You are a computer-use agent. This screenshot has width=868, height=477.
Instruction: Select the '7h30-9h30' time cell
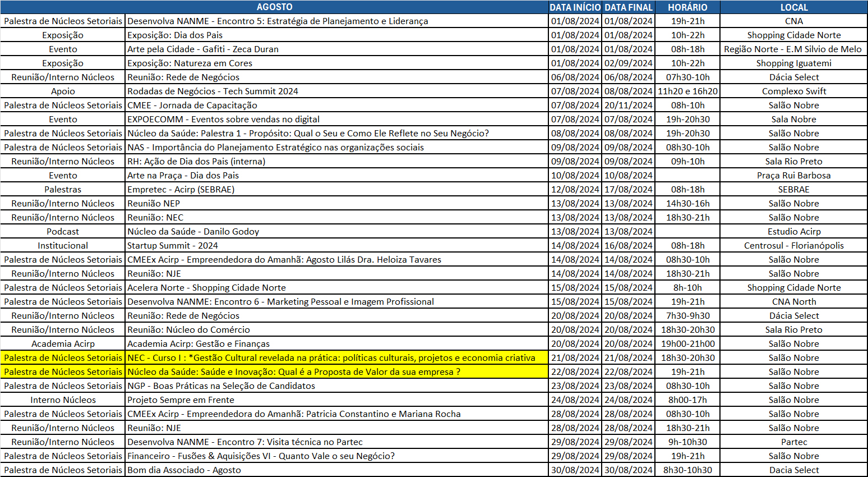[687, 315]
